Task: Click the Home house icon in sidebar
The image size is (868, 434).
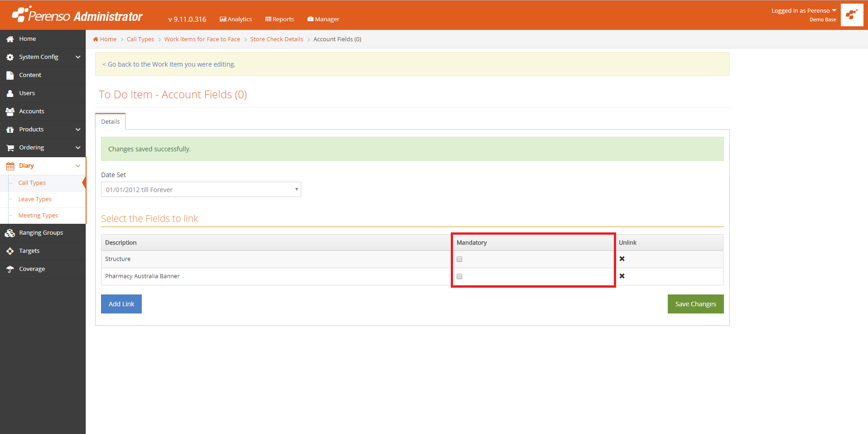Action: 10,39
